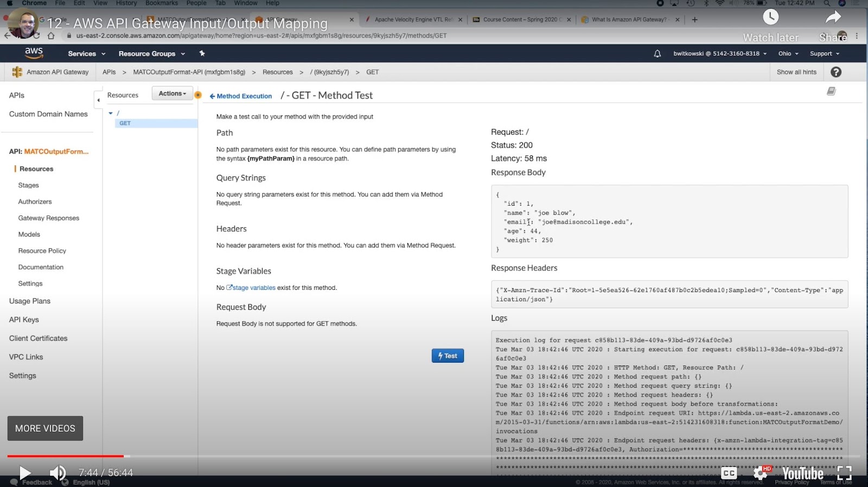The width and height of the screenshot is (868, 487).
Task: Open Authorizers in the sidebar
Action: tap(35, 201)
